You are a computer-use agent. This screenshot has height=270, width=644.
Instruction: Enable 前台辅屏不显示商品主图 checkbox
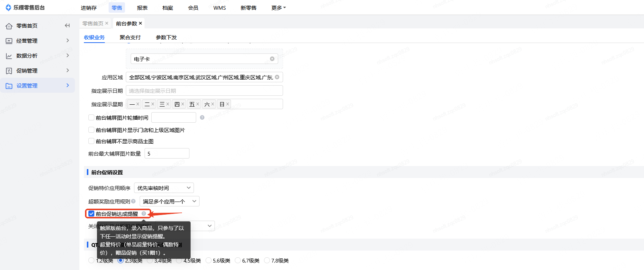pyautogui.click(x=91, y=141)
